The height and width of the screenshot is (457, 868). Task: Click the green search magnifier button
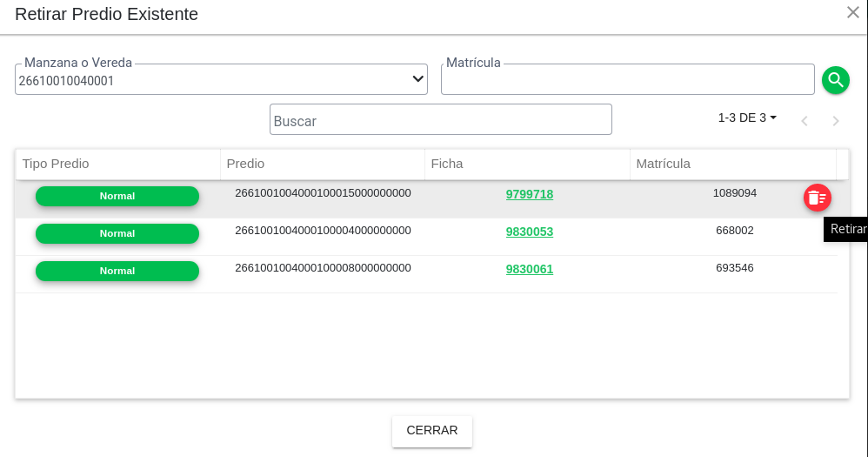(835, 80)
